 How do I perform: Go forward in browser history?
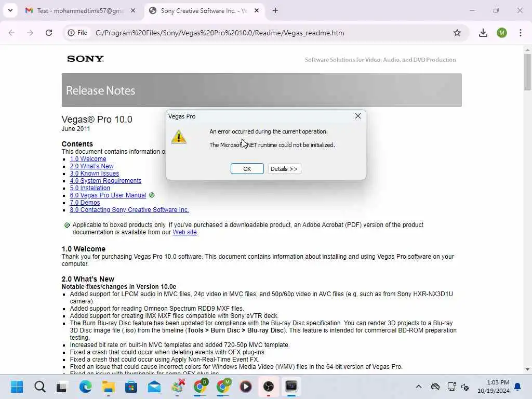point(30,33)
